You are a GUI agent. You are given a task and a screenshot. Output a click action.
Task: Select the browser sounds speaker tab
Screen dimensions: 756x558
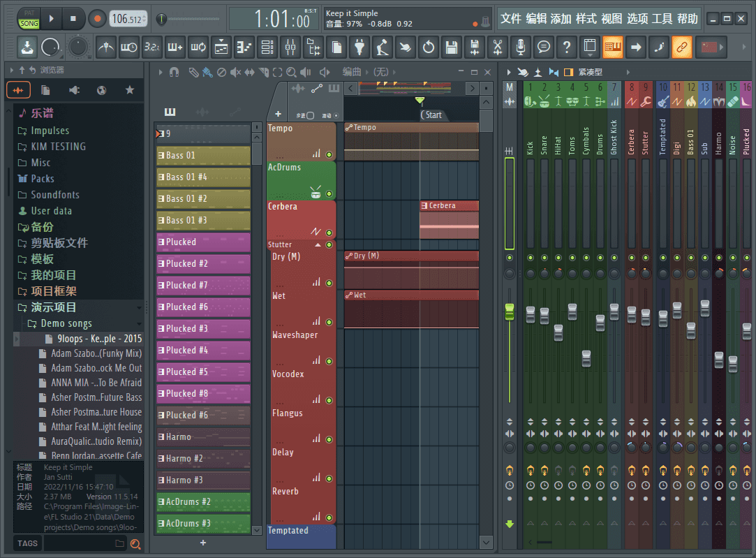click(74, 90)
